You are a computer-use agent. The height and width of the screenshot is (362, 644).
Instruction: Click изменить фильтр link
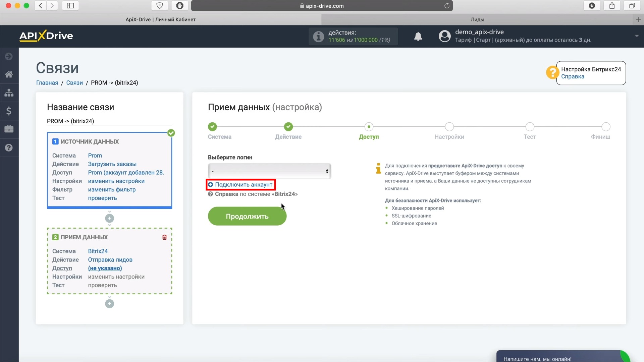[112, 190]
